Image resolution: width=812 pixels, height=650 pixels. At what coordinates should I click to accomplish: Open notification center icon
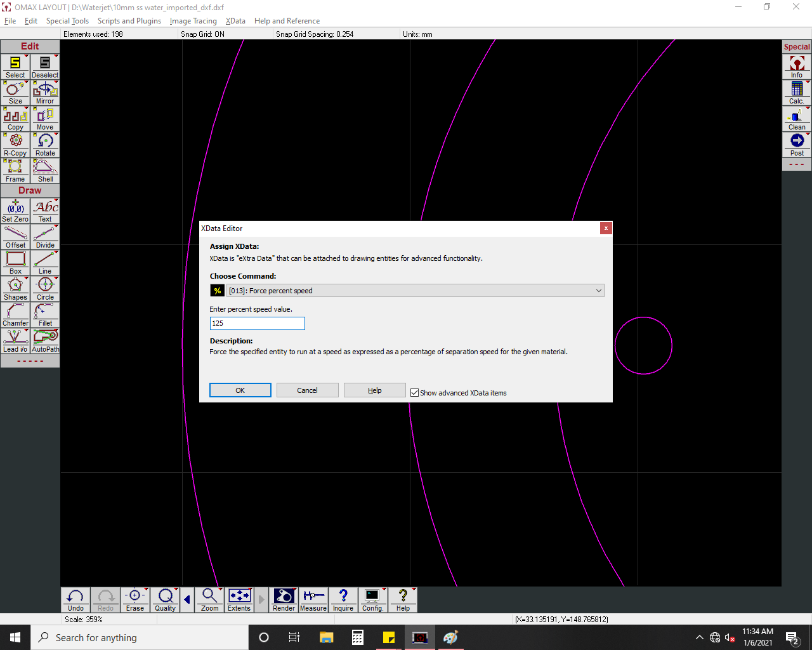point(792,638)
